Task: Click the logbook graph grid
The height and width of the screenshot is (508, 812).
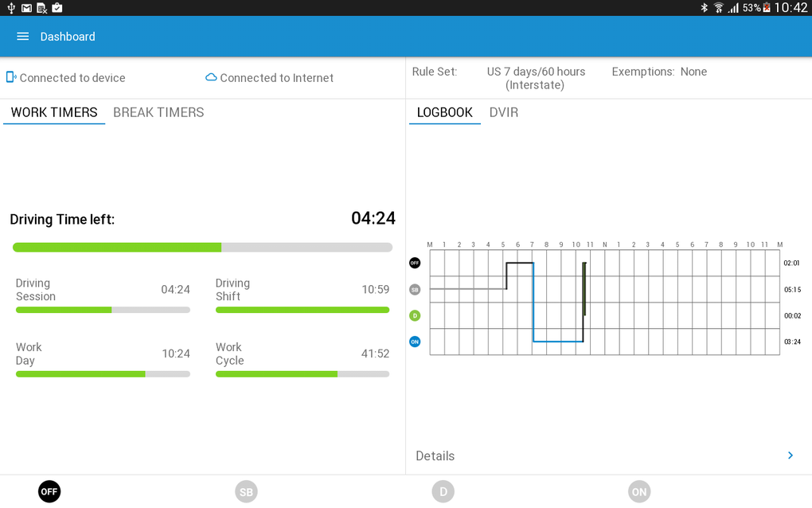Action: 605,303
